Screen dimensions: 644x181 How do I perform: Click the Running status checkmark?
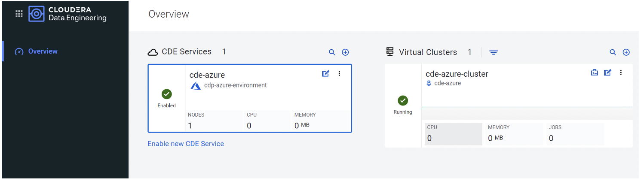pos(403,100)
